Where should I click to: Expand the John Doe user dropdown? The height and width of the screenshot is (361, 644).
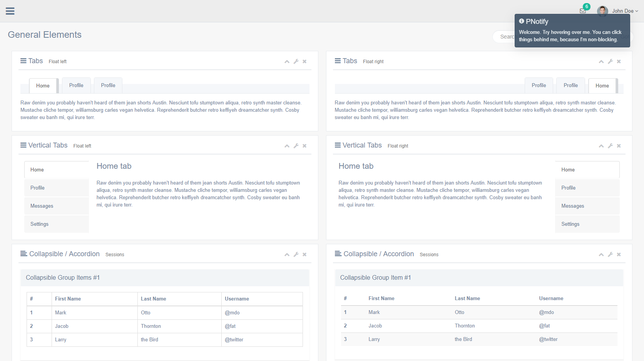coord(625,11)
